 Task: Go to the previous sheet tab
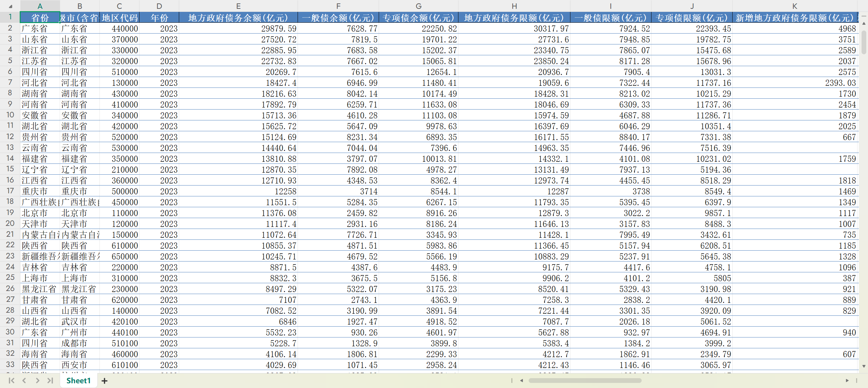click(x=24, y=381)
